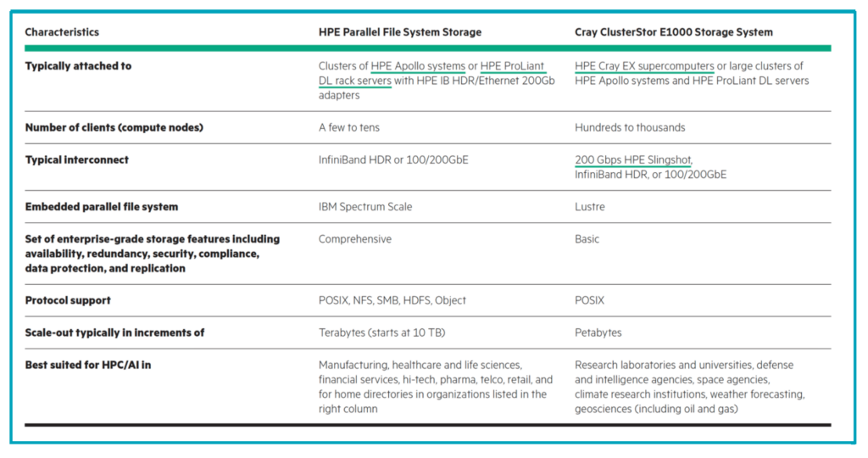This screenshot has height=458, width=868.
Task: Click the Scale-out typically in increments of label
Action: 114,332
